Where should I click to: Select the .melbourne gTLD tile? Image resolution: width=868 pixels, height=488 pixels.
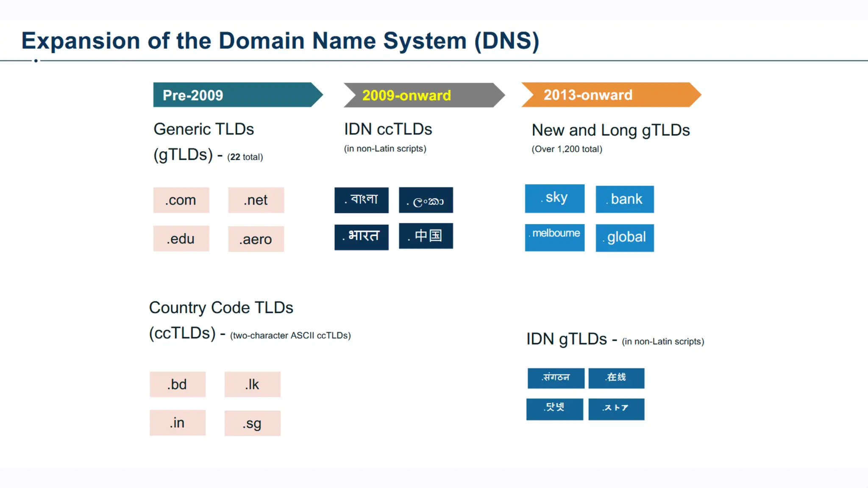click(x=554, y=237)
